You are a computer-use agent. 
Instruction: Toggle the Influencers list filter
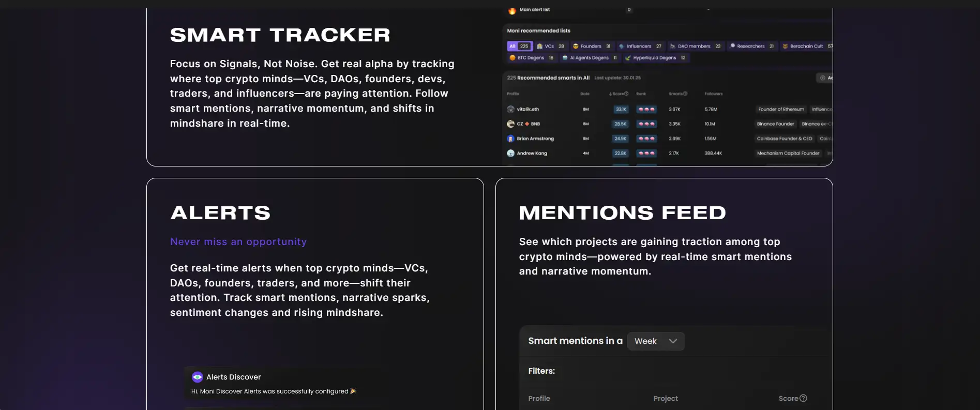coord(640,46)
